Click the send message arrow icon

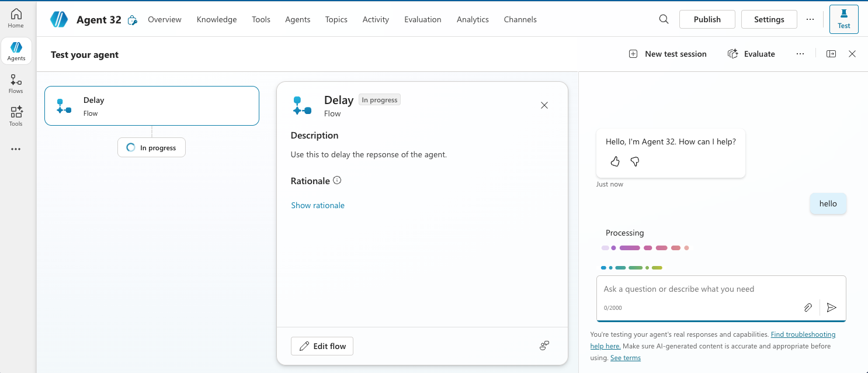click(x=832, y=308)
